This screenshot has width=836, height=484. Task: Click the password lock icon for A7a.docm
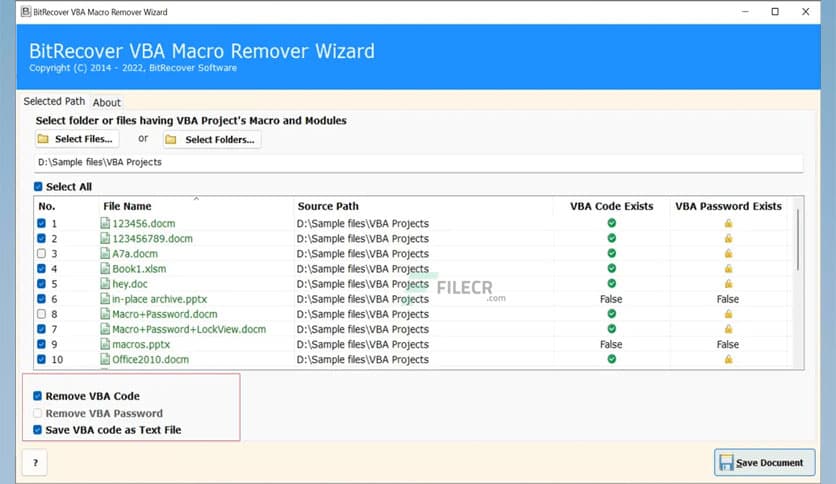click(728, 253)
